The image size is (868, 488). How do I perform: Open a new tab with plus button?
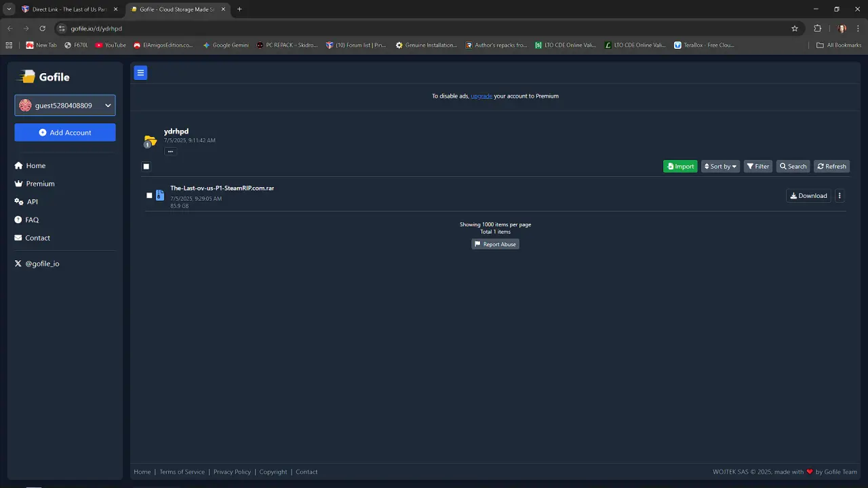239,9
